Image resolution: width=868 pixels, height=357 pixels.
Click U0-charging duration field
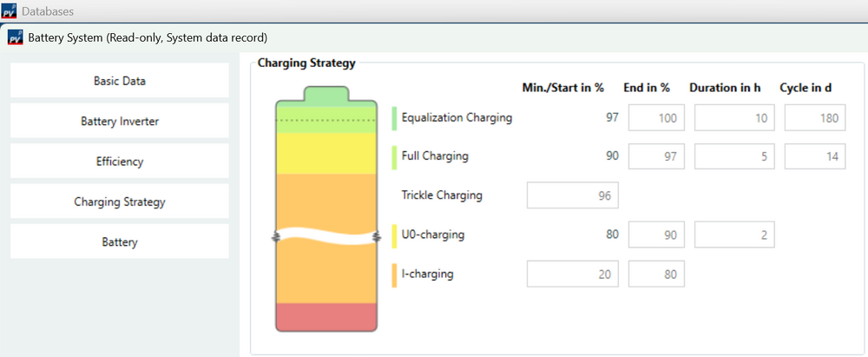734,235
